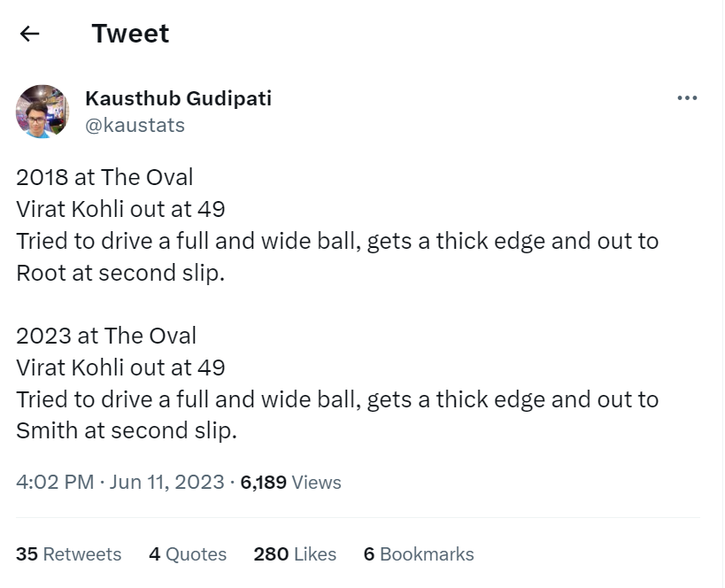Screen dimensions: 725x588
Task: Open the Kausthub Gudipati display name
Action: pos(178,98)
